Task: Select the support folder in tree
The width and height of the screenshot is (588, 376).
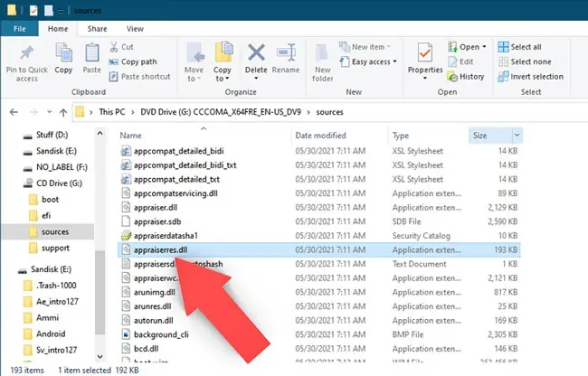Action: pyautogui.click(x=55, y=248)
